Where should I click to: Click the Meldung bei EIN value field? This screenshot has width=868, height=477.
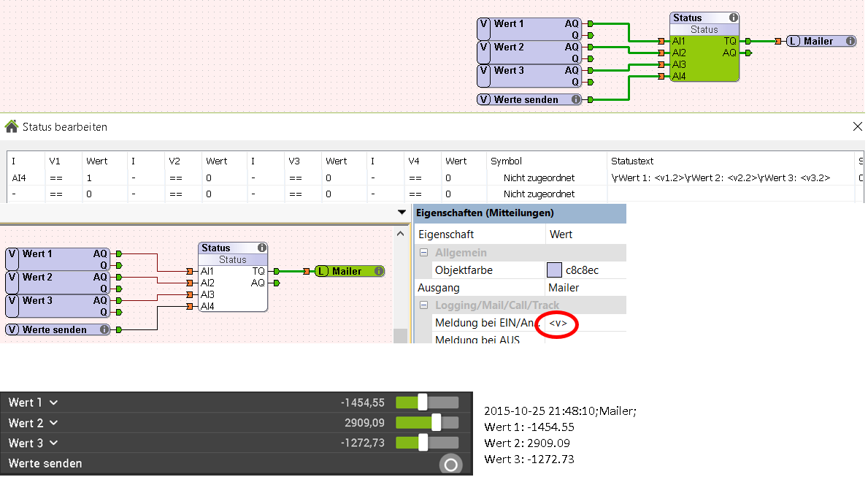pos(584,323)
